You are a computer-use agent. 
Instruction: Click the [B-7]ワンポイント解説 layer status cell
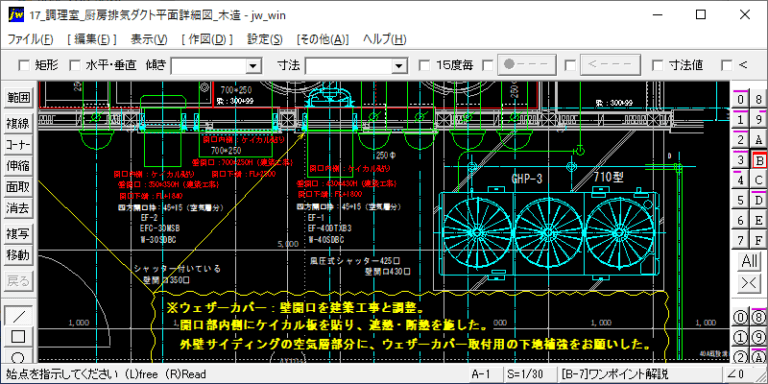[641, 375]
